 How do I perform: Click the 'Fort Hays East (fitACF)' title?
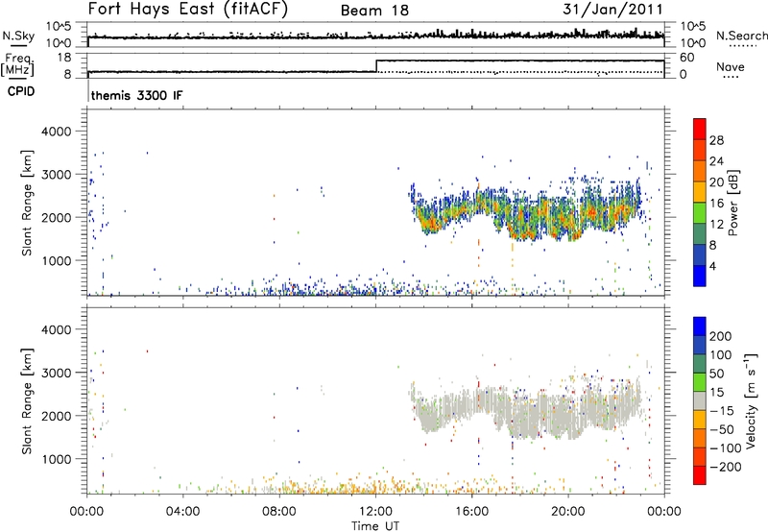188,10
